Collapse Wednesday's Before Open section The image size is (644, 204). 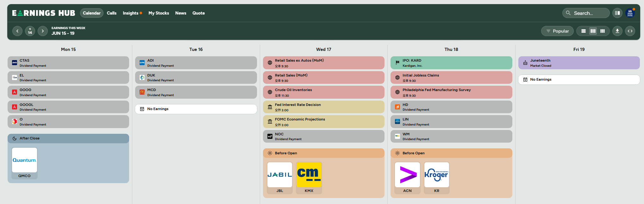(323, 153)
